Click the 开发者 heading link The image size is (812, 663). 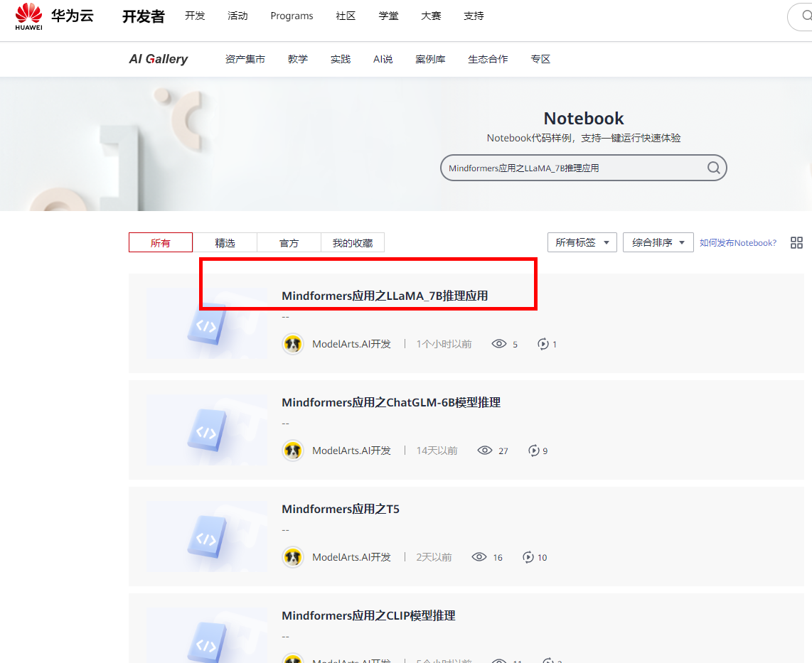(144, 16)
